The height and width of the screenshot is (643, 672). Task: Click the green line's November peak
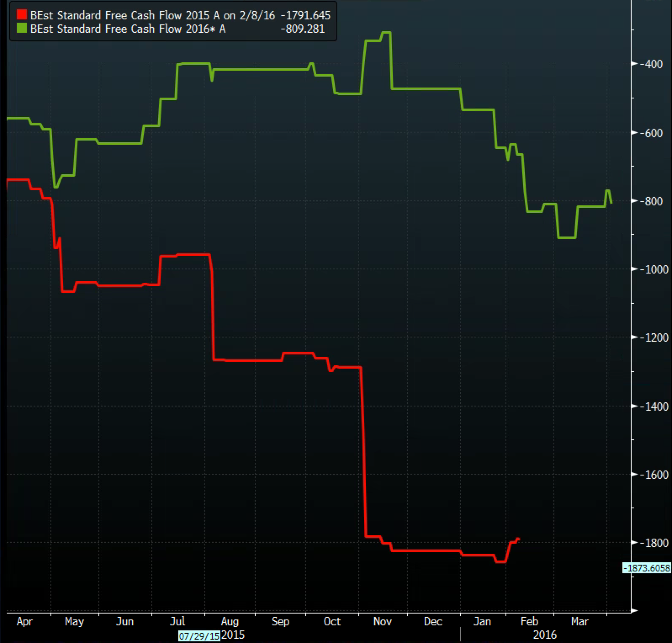(x=386, y=32)
